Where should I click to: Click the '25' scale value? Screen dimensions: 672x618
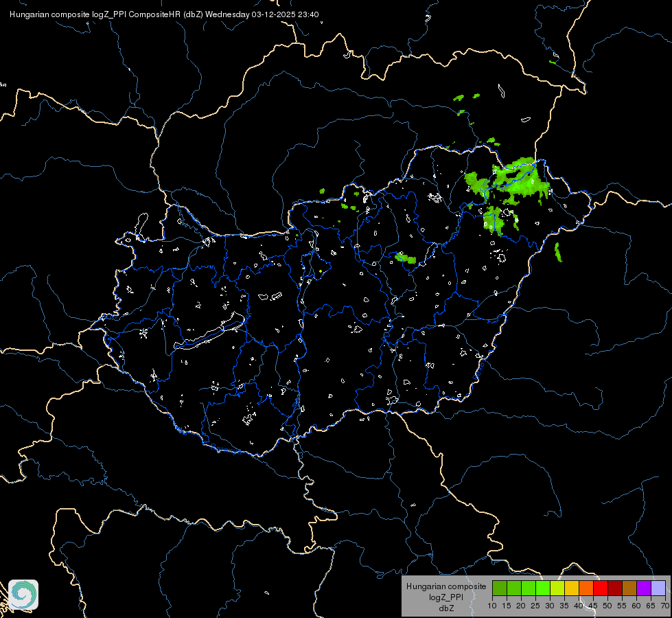[535, 606]
